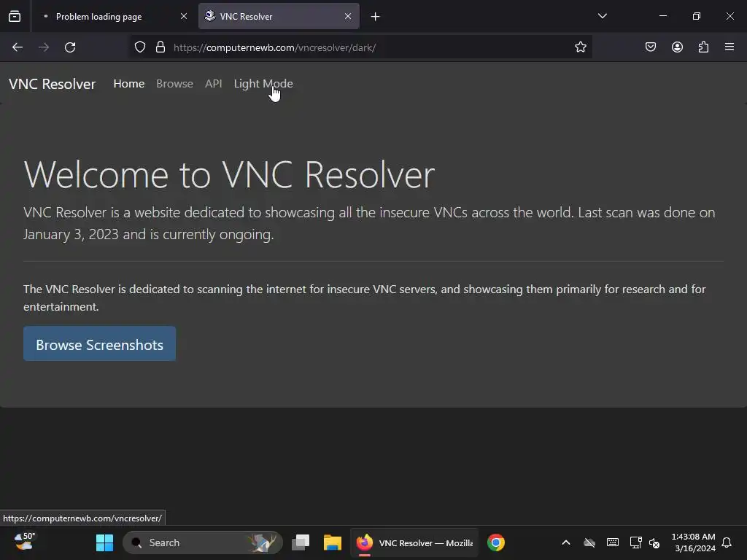The height and width of the screenshot is (560, 747).
Task: Launch File Explorer from taskbar
Action: (x=333, y=542)
